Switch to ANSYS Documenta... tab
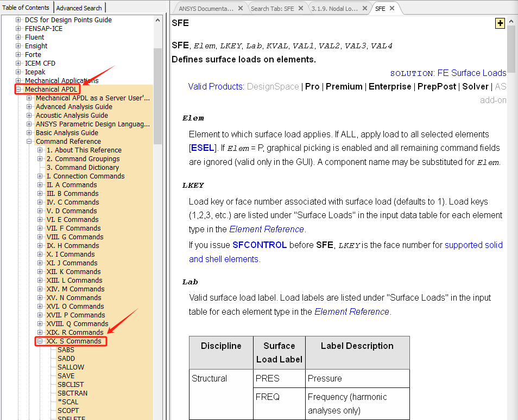The image size is (518, 420). tap(206, 9)
